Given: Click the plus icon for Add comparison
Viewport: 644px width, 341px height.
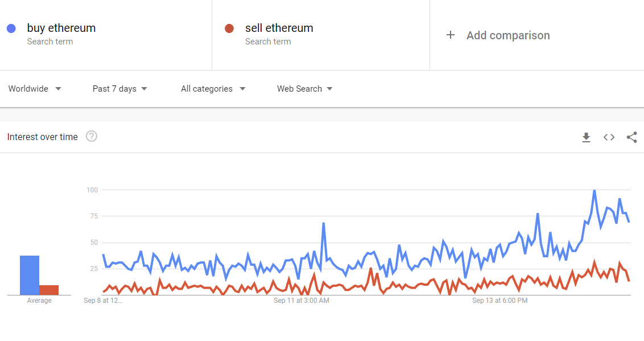Looking at the screenshot, I should coord(451,35).
